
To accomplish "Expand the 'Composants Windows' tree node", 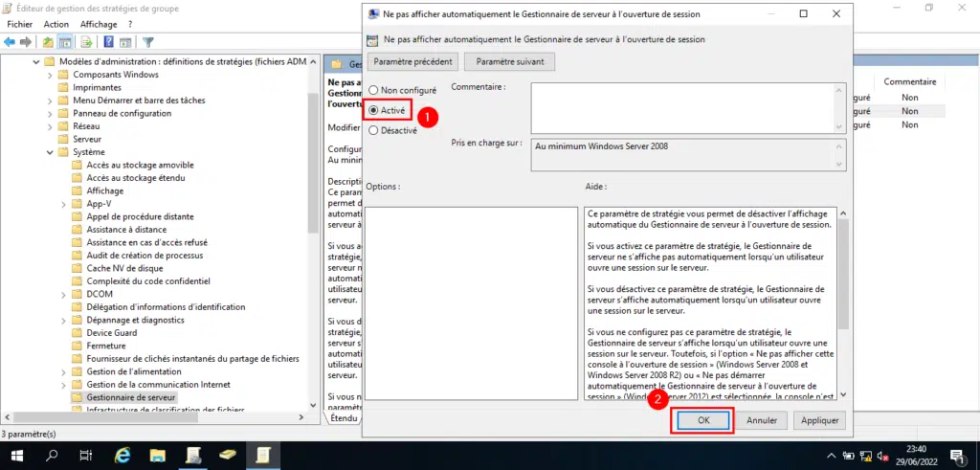I will click(x=50, y=75).
